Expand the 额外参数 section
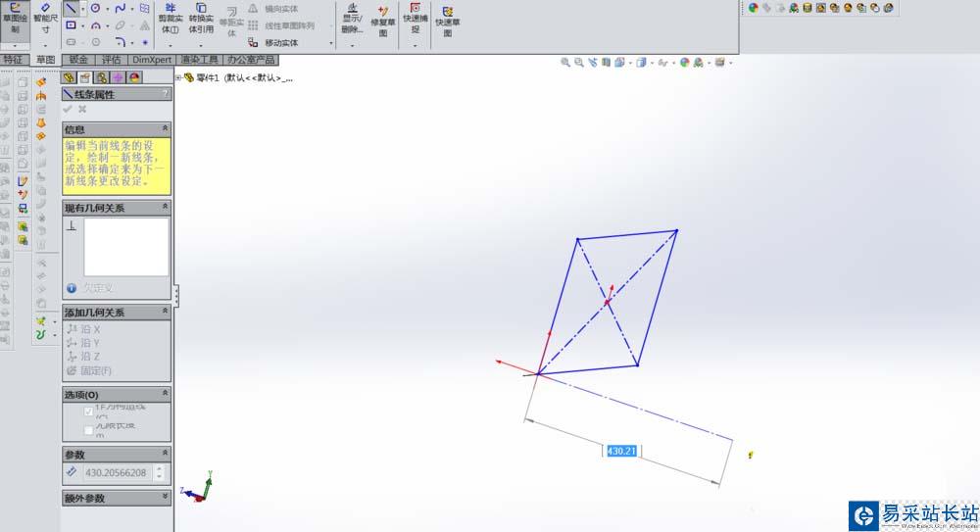Screen dimensions: 980x532 pos(165,497)
